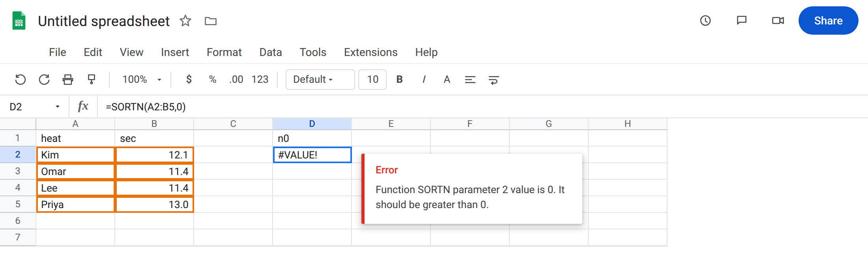
Task: Select the cell containing Kim
Action: pos(75,155)
